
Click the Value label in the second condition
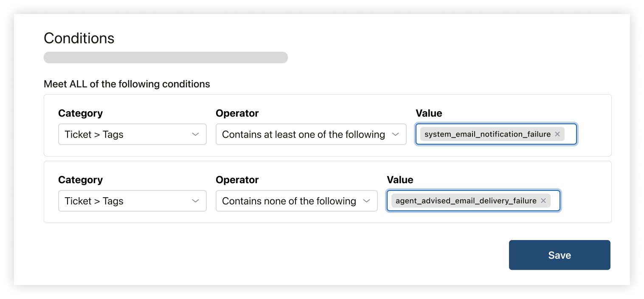pos(400,180)
